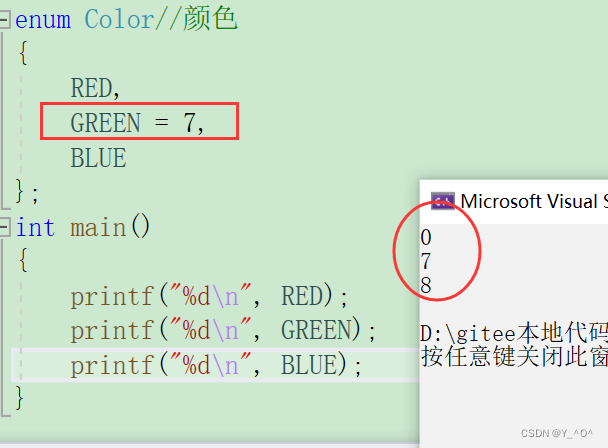This screenshot has height=448, width=608.
Task: Click the printf line printing BLUE
Action: pos(216,365)
